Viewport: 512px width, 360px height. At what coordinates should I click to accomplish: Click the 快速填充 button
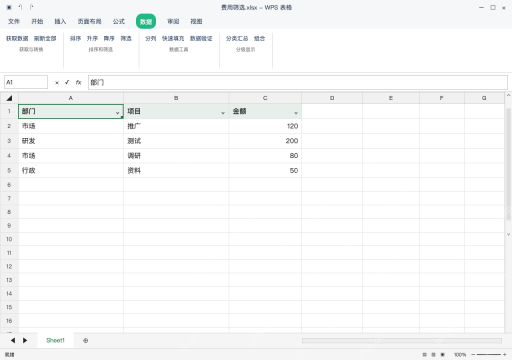click(x=173, y=38)
